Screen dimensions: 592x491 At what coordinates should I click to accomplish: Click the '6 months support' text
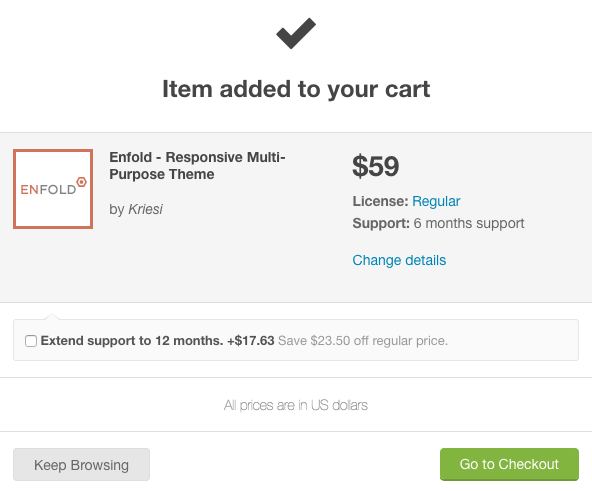(x=469, y=223)
